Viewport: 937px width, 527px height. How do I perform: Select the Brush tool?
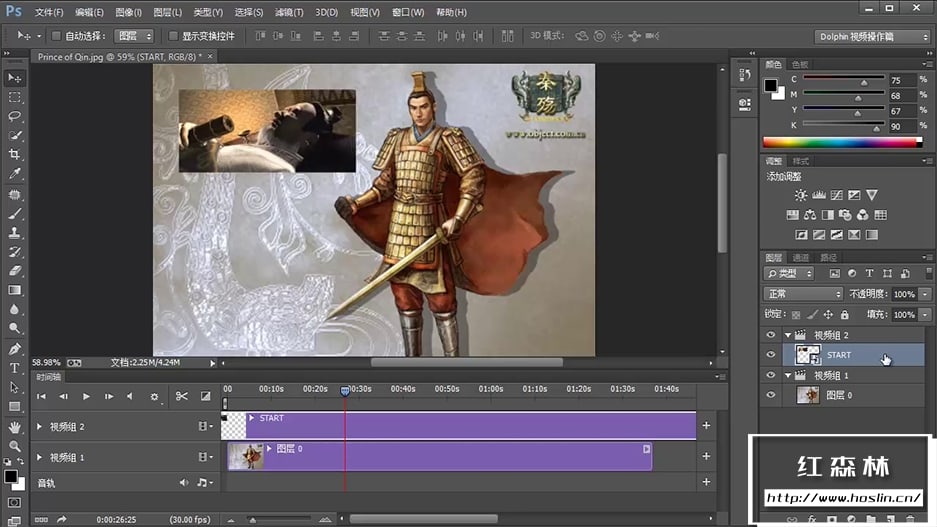pos(14,213)
